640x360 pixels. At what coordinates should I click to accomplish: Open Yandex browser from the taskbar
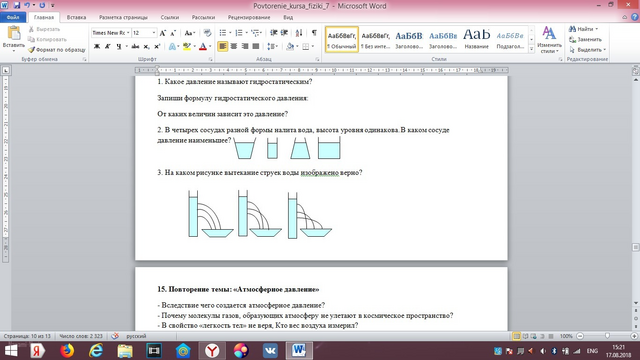tap(212, 351)
